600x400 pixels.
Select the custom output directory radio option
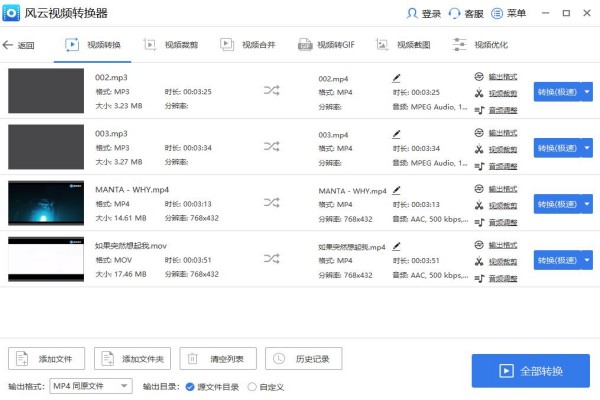point(251,386)
